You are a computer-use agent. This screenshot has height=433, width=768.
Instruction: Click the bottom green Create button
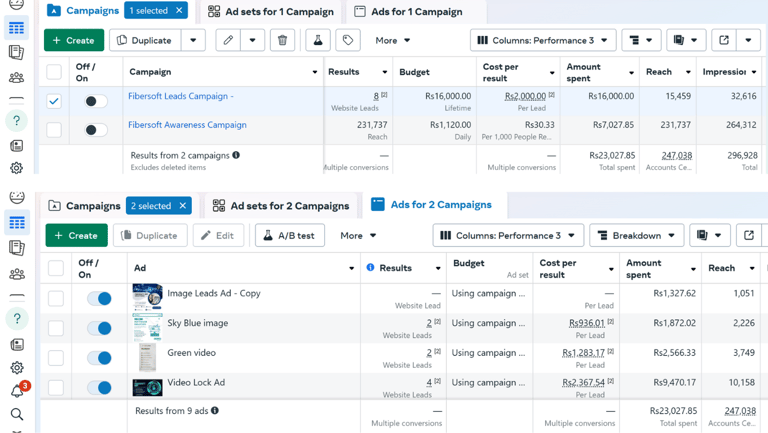point(76,236)
